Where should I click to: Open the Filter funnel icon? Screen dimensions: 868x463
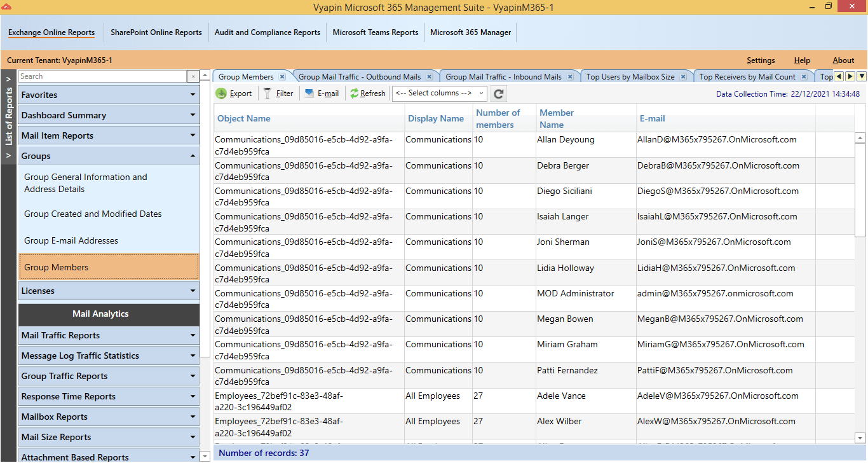tap(268, 93)
